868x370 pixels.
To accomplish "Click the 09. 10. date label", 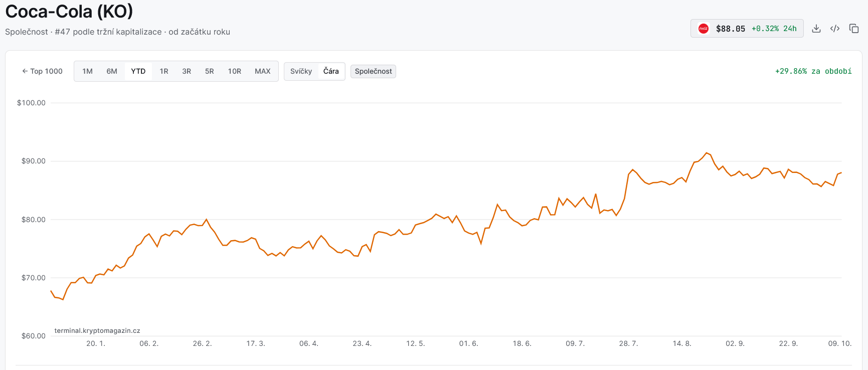I will 840,343.
